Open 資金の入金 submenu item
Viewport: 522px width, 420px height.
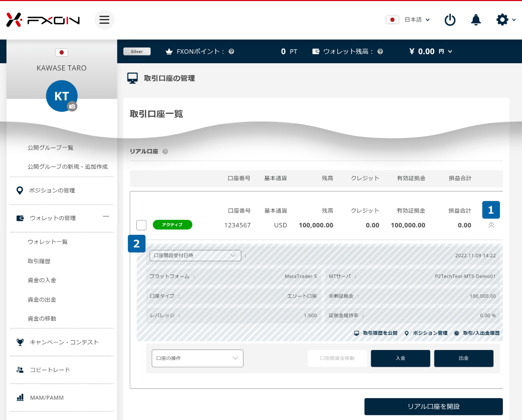click(42, 280)
